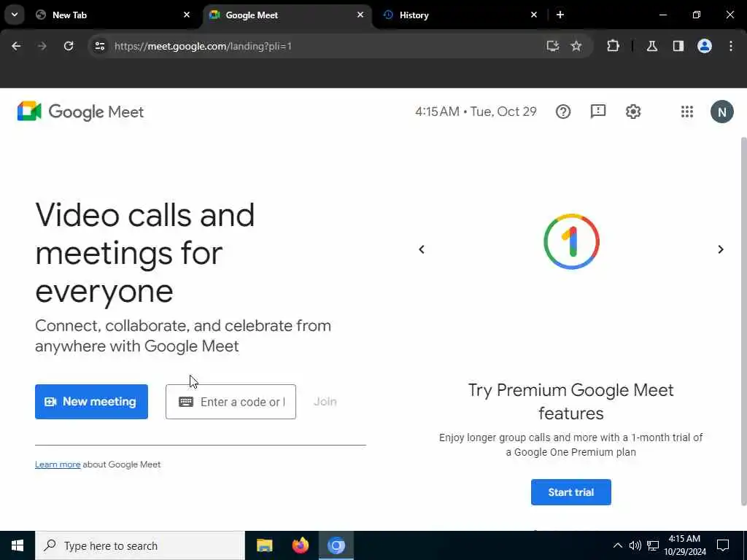Viewport: 747px width, 560px height.
Task: Open Google Meet settings gear
Action: (x=632, y=112)
